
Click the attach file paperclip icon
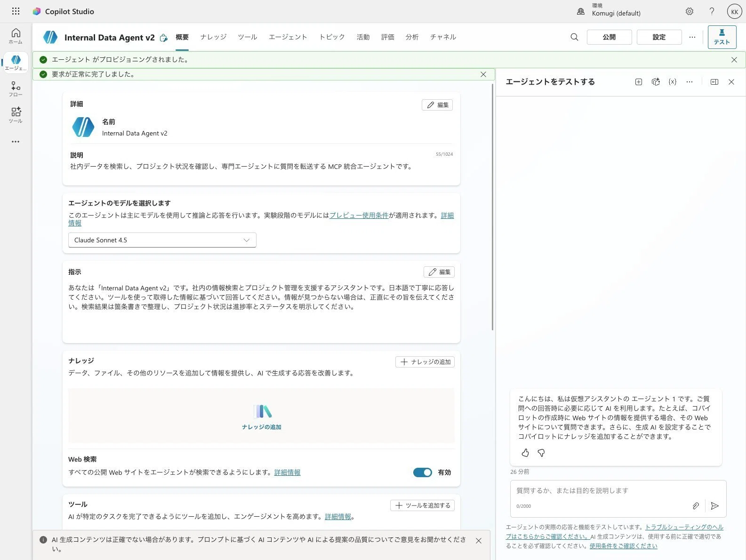coord(696,506)
